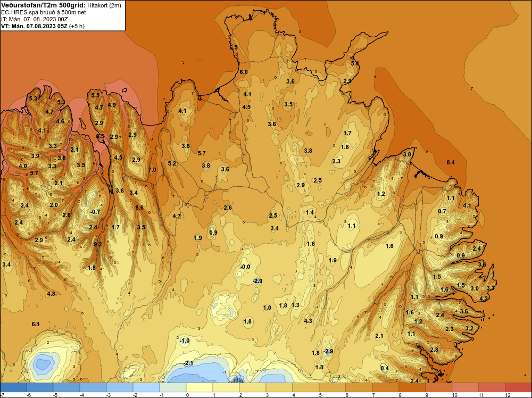
Task: Select the legend swatch between -5 and -4
Action: click(67, 387)
